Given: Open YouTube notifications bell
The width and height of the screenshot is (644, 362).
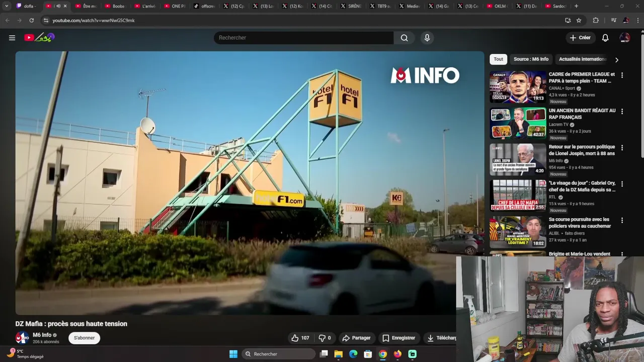Looking at the screenshot, I should (605, 38).
